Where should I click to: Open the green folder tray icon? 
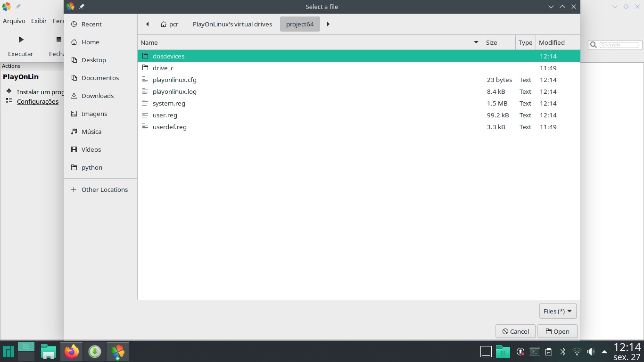[x=503, y=352]
